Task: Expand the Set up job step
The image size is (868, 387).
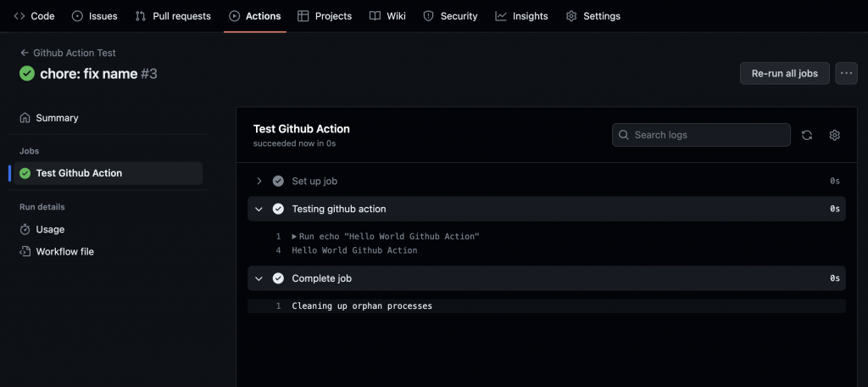Action: [259, 181]
